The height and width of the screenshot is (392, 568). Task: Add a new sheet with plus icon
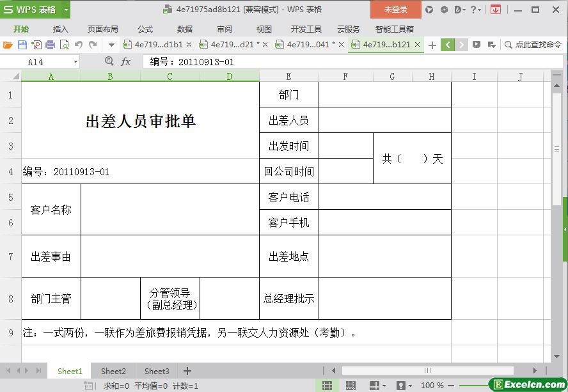click(x=187, y=371)
